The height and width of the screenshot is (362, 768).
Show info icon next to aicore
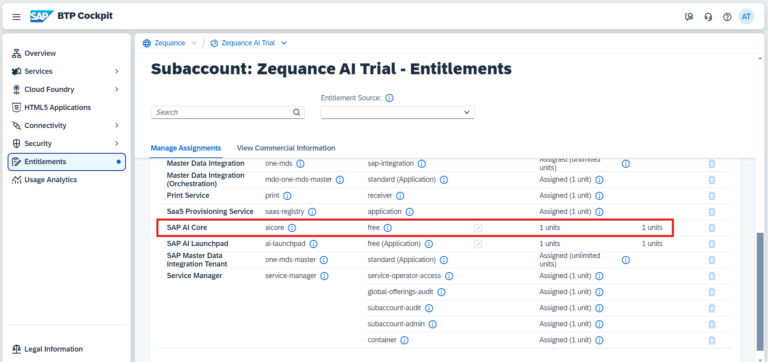point(292,228)
